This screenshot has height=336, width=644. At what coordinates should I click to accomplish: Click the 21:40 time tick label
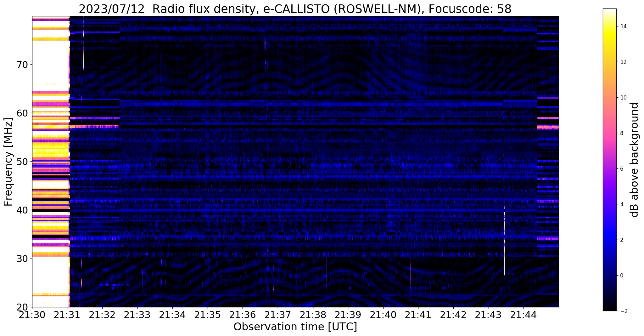click(x=383, y=315)
